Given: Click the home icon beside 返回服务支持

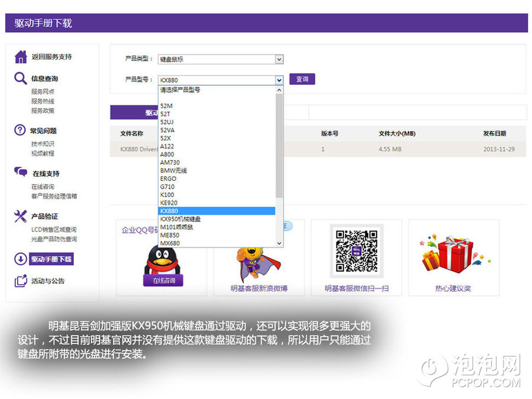Looking at the screenshot, I should 21,57.
